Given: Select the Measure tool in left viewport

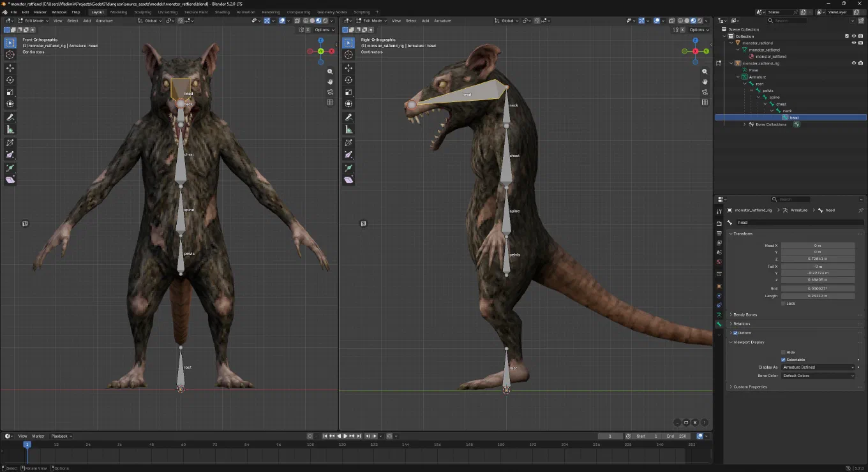Looking at the screenshot, I should pyautogui.click(x=10, y=129).
